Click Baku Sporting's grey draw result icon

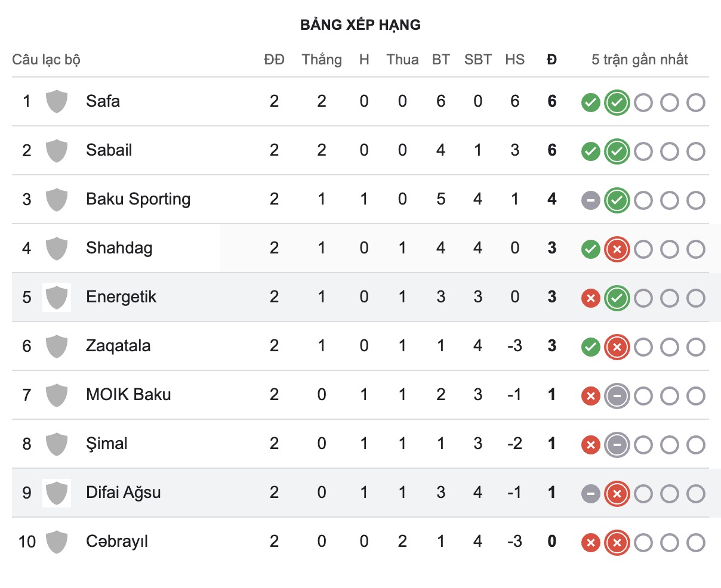[590, 200]
